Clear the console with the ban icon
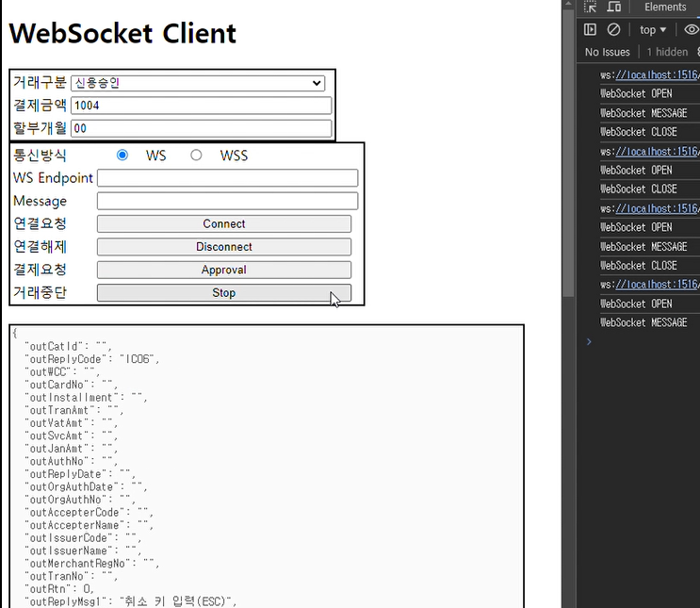 tap(613, 30)
